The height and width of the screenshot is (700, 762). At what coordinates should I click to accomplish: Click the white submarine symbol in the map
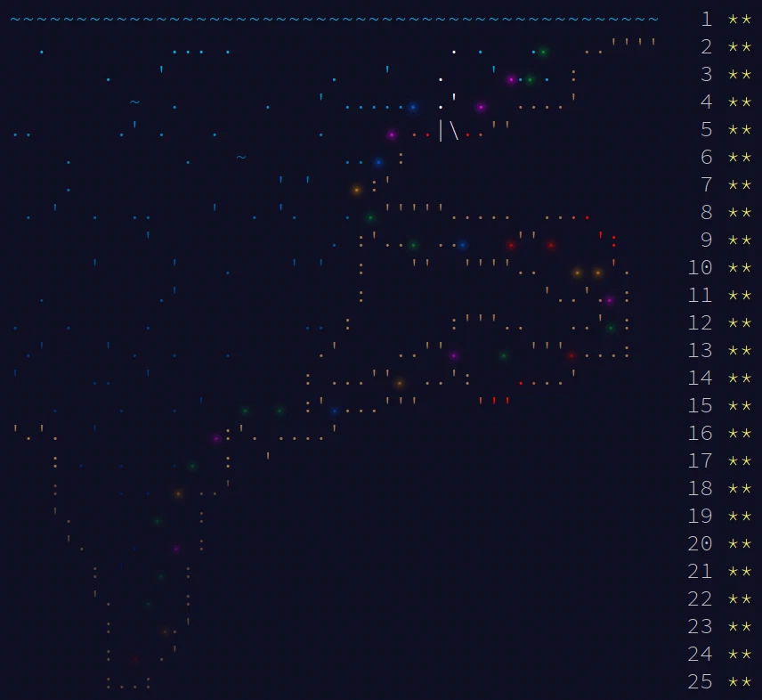point(448,130)
